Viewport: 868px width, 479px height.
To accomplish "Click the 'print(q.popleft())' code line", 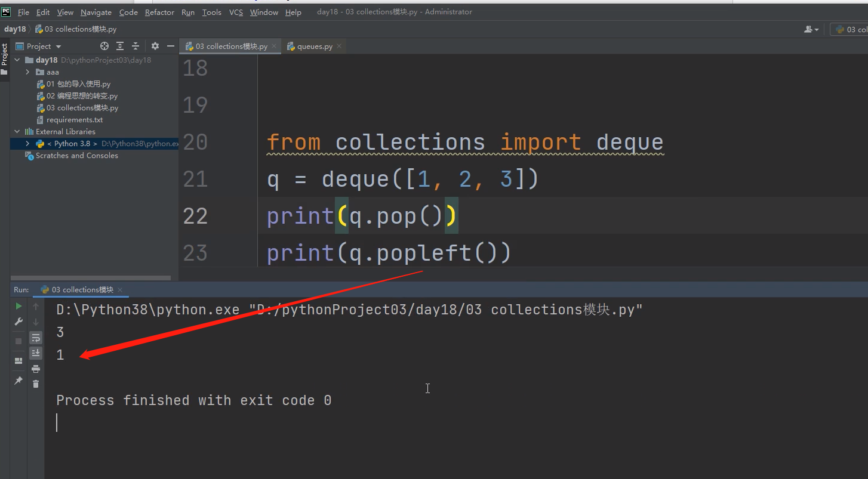I will 389,253.
